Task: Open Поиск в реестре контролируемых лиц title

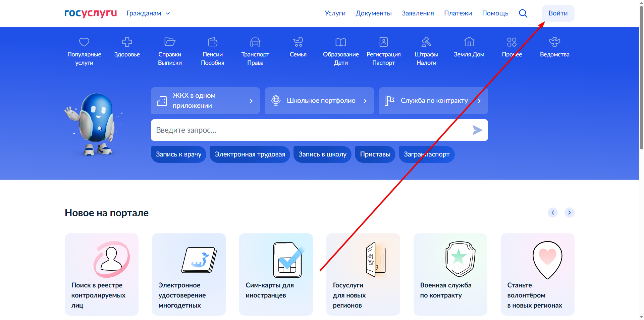Action: point(98,295)
